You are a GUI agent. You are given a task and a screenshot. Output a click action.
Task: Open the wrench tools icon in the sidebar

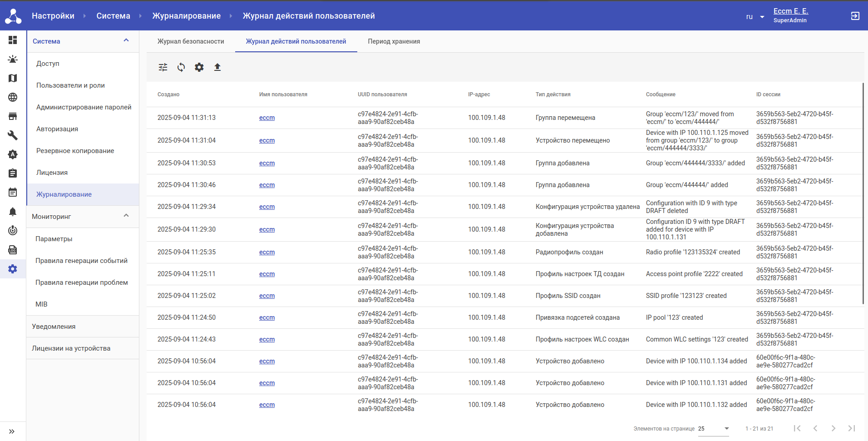coord(13,135)
